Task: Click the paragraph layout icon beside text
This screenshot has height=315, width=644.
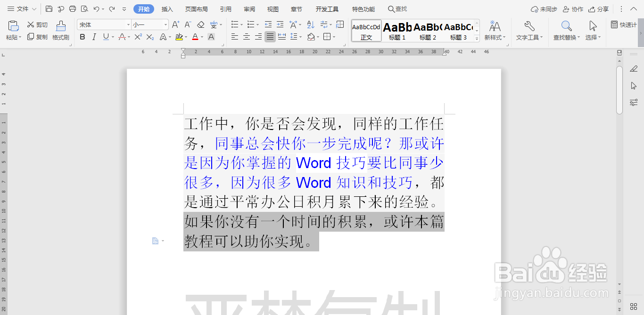Action: [155, 241]
